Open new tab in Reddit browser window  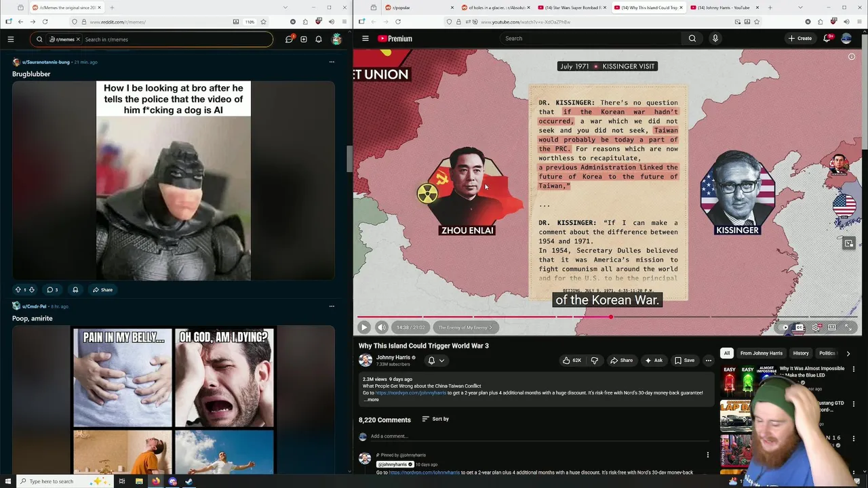tap(112, 7)
